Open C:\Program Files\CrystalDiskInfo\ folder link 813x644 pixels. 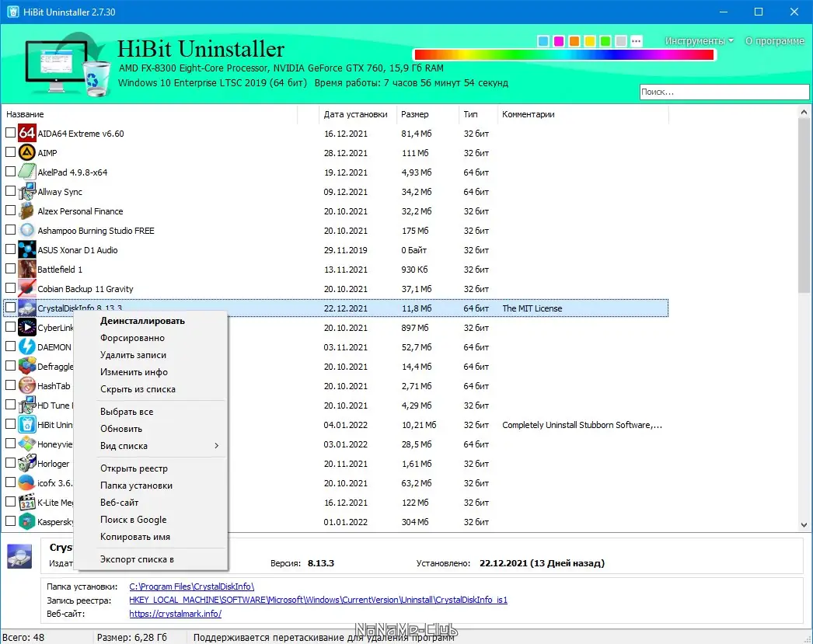pos(191,587)
